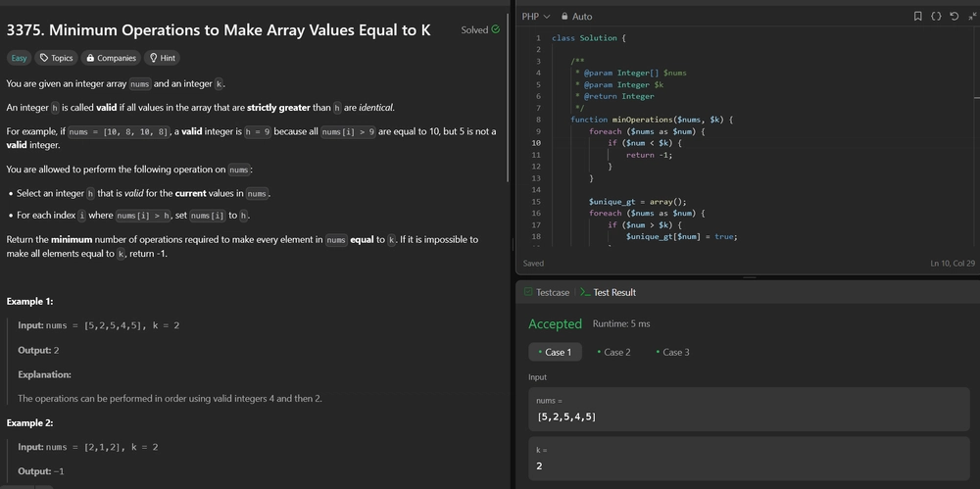Screen dimensions: 980x489
Task: Click the format code braces icon
Action: [x=936, y=17]
